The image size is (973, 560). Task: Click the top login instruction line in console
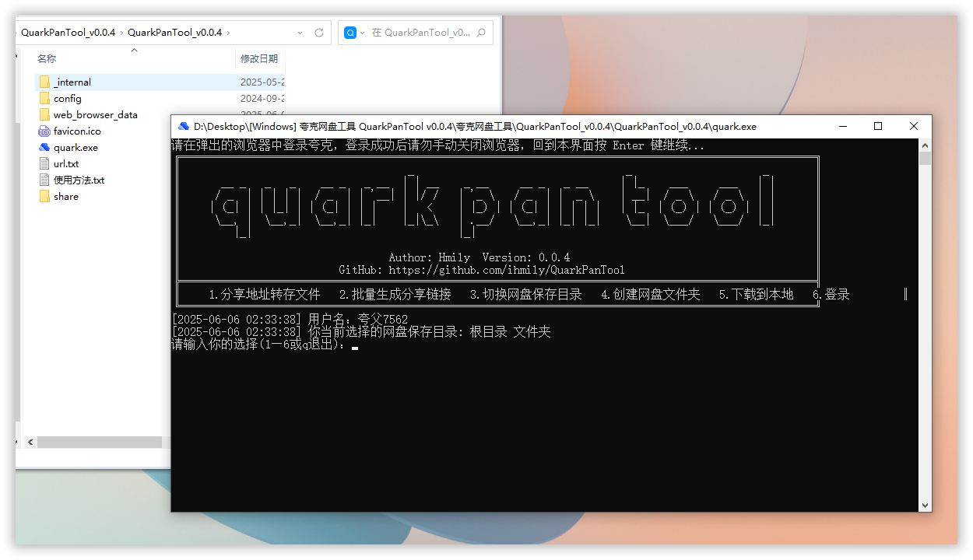(x=437, y=145)
